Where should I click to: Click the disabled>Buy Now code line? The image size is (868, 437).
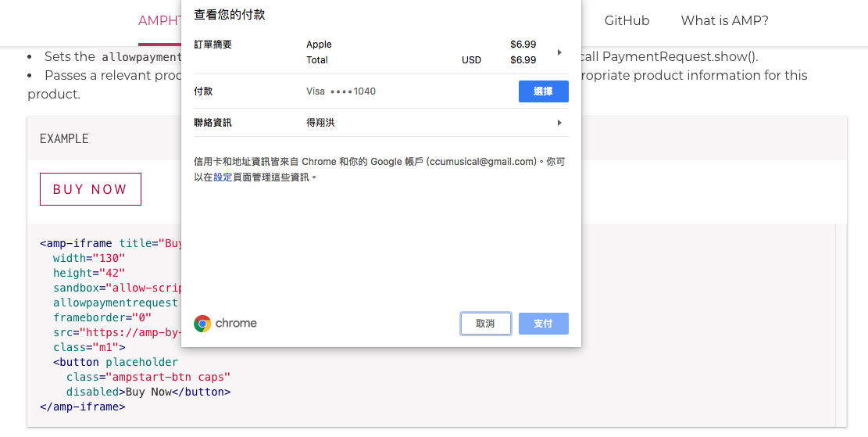point(148,392)
